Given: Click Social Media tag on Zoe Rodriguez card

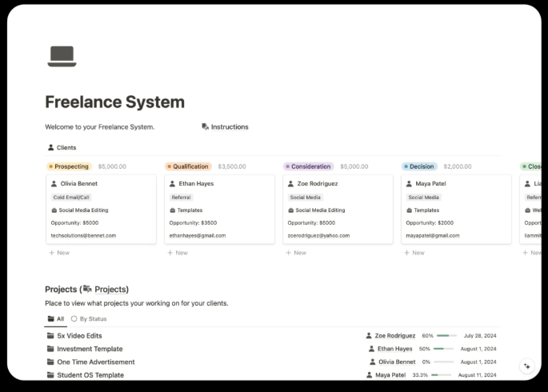Looking at the screenshot, I should point(305,197).
